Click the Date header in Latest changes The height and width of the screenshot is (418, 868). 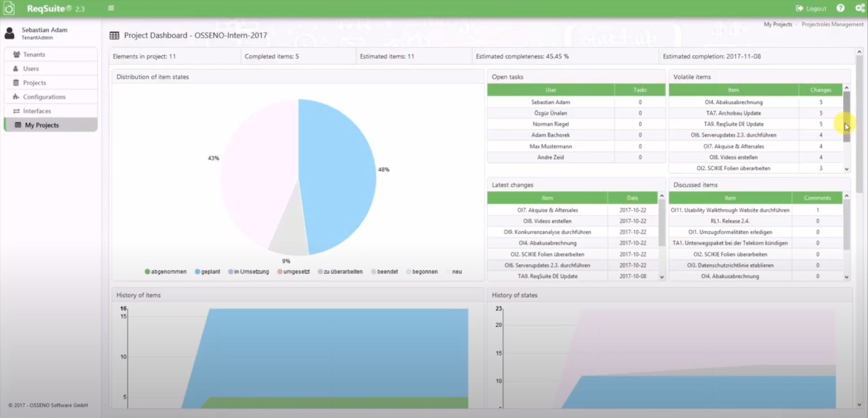pos(632,198)
